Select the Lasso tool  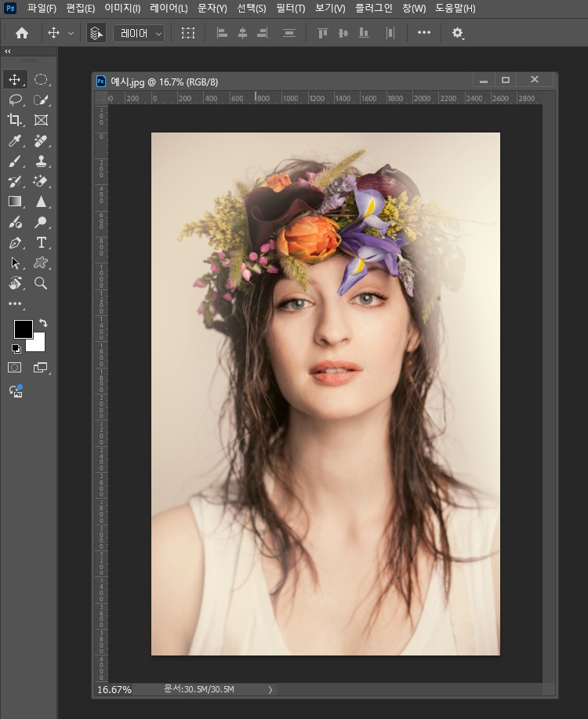coord(15,100)
